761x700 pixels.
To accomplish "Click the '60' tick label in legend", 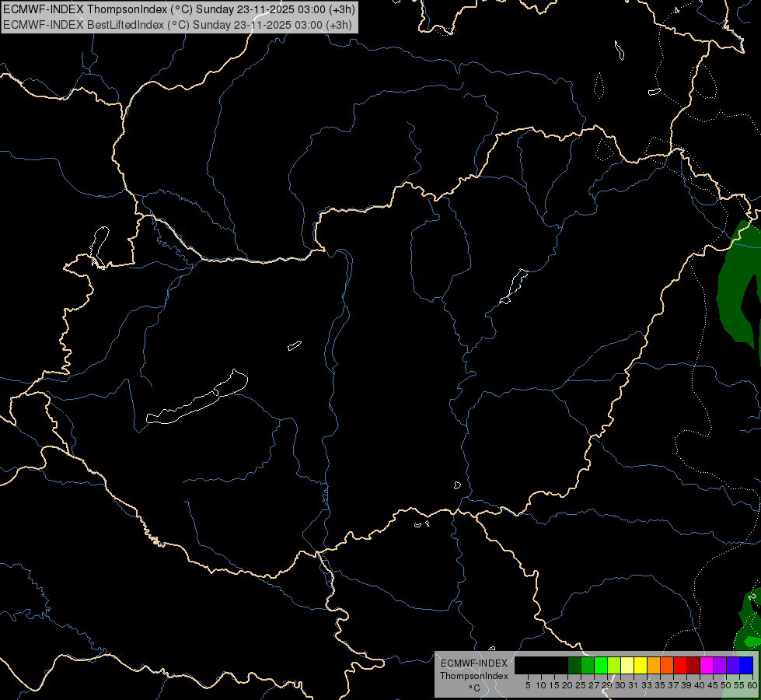I will (x=752, y=685).
